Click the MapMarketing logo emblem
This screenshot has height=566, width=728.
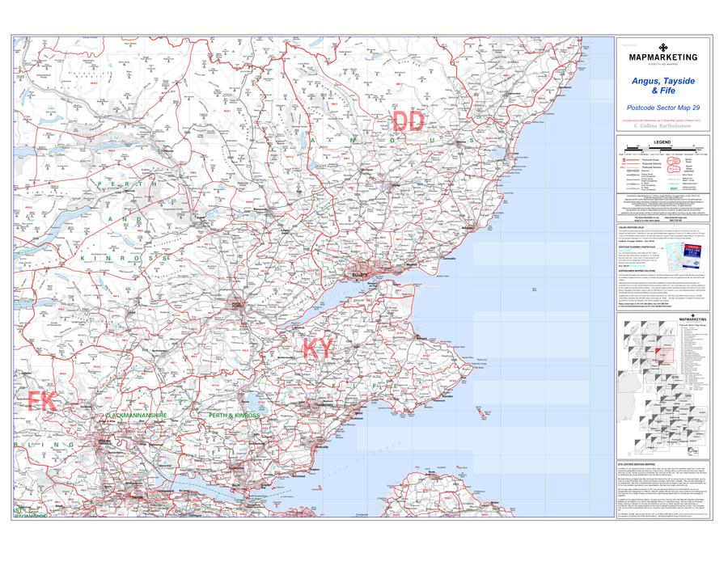click(662, 46)
